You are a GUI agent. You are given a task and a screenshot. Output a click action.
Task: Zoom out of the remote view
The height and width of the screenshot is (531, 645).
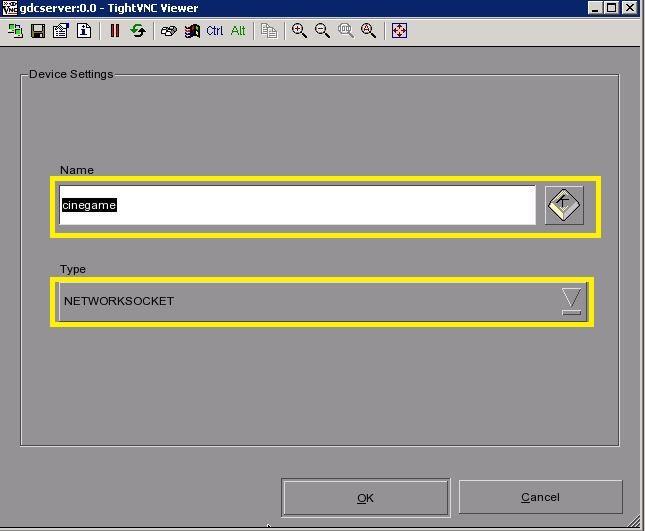322,31
